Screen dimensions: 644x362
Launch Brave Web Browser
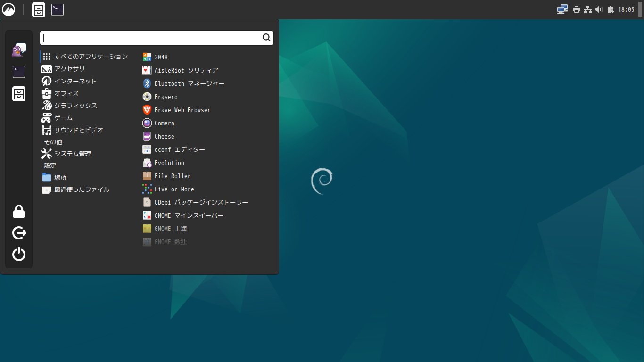(182, 110)
